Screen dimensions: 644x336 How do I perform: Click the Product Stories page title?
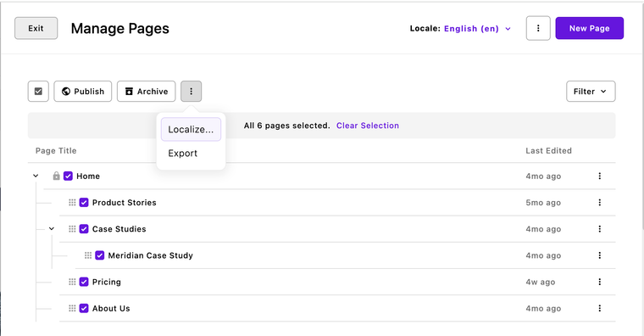coord(124,202)
